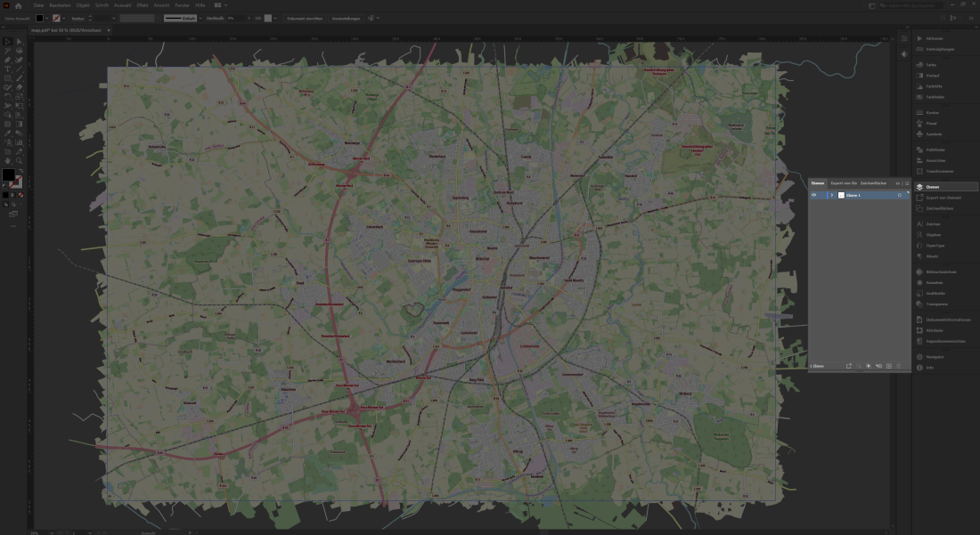
Task: Go to the Illustrator home screen icon
Action: 18,5
